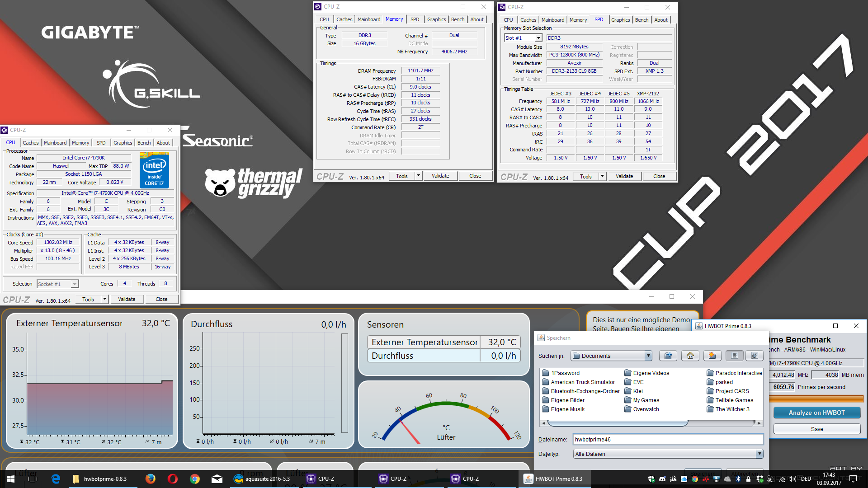Click the Externer Temperatursensor sensor row
The width and height of the screenshot is (868, 488).
click(x=443, y=342)
